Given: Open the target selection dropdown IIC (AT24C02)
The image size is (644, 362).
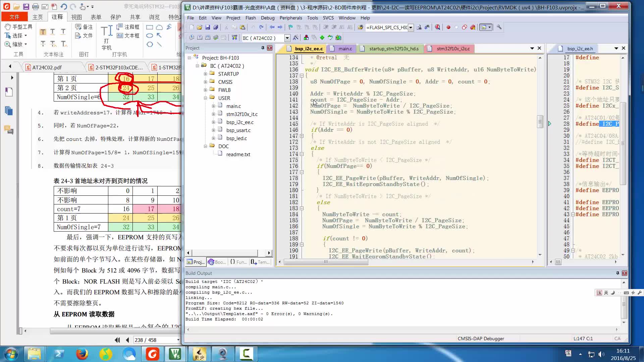Looking at the screenshot, I should click(x=287, y=38).
